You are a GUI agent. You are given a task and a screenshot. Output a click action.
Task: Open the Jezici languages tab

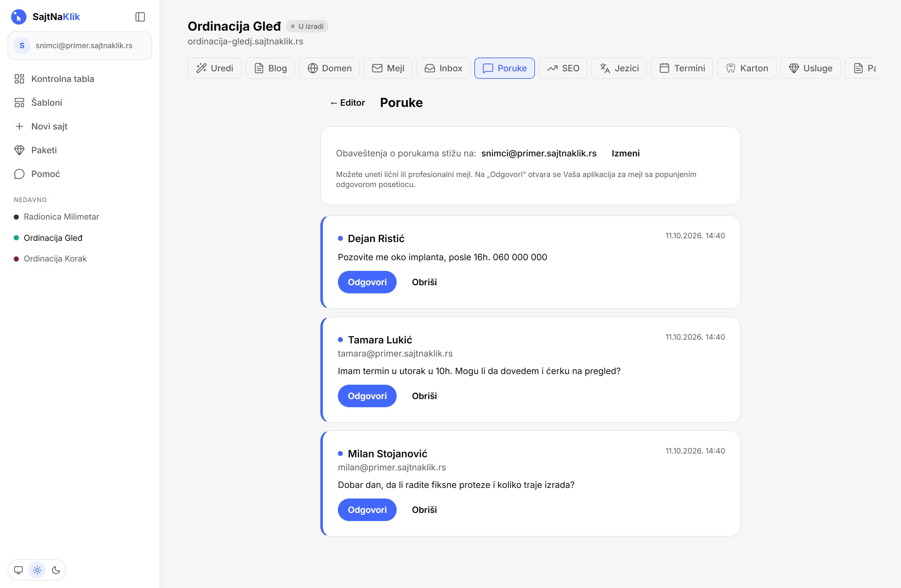(x=619, y=68)
